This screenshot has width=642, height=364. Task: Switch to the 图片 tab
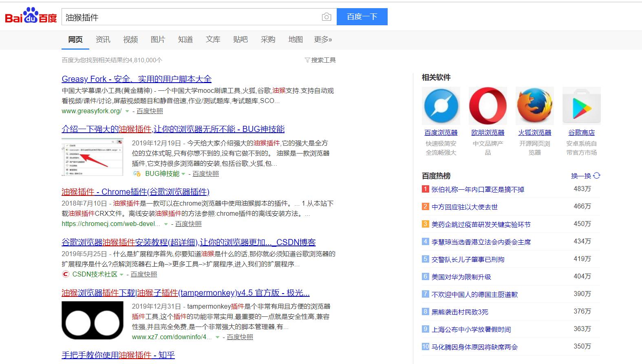point(158,39)
